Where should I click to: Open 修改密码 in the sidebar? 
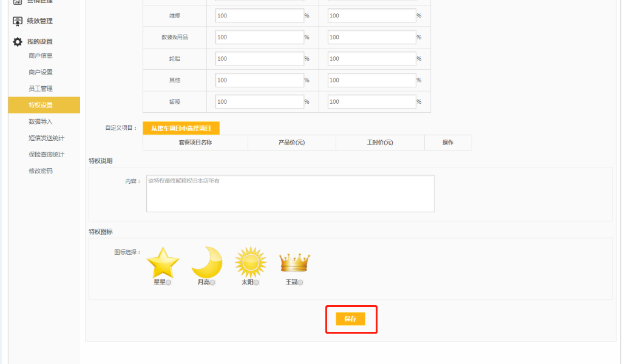(x=41, y=171)
